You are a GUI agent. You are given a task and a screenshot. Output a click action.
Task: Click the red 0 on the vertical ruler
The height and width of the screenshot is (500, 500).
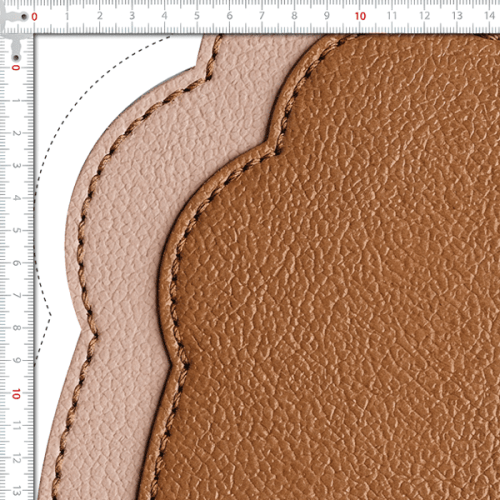(x=16, y=68)
